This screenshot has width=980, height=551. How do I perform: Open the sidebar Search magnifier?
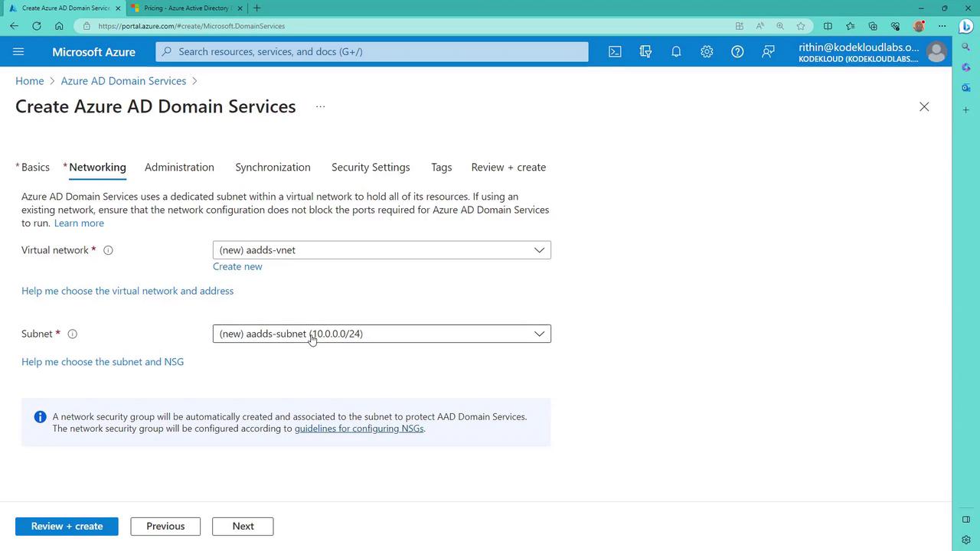(966, 47)
